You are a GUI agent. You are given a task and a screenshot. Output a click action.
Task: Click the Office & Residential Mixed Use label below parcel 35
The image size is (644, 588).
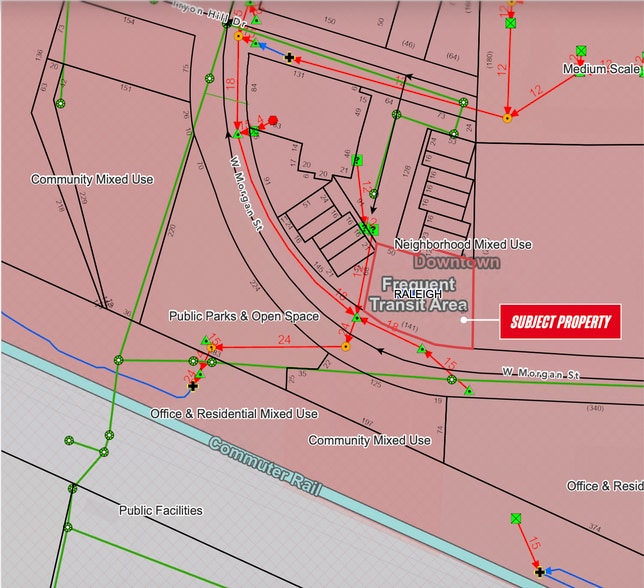click(x=234, y=413)
